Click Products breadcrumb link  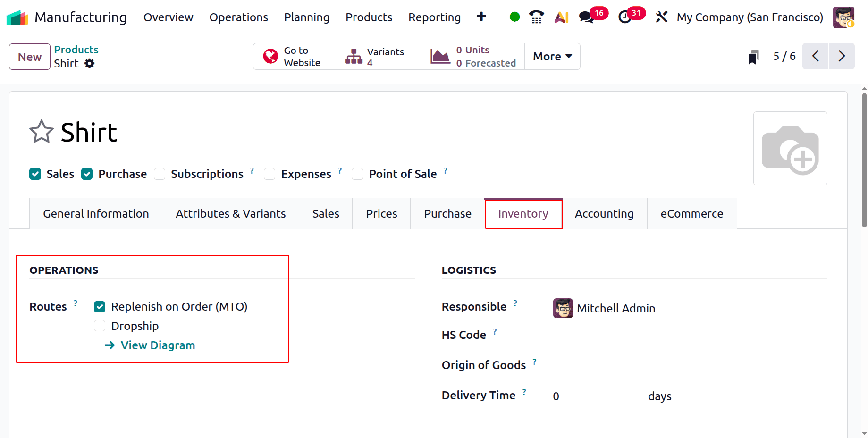(76, 50)
